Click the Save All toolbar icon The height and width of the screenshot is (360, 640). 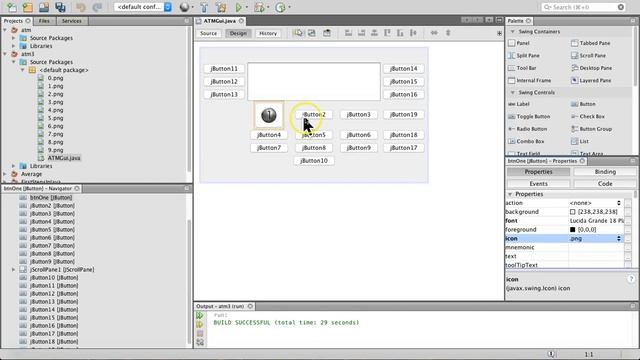point(60,7)
